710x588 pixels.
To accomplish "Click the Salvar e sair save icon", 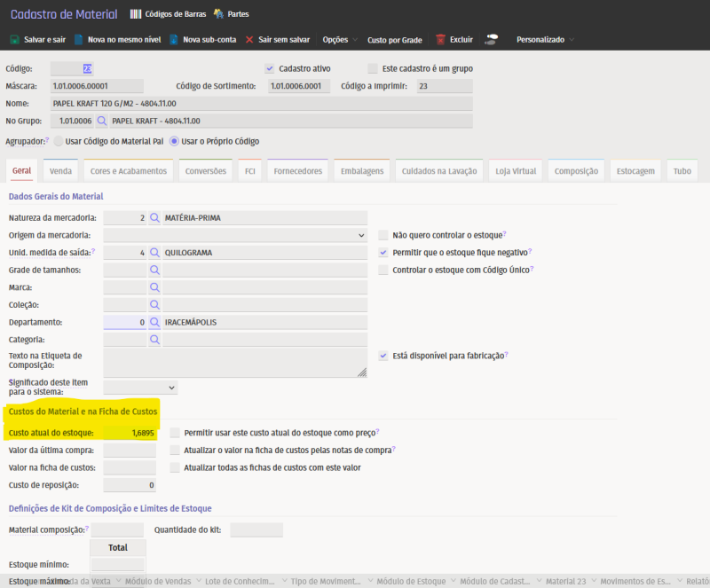I will click(14, 40).
